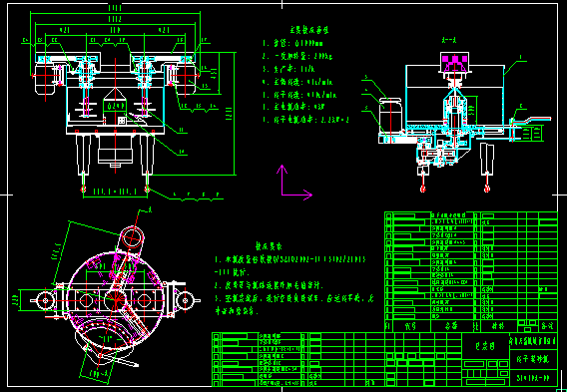Select the foot spacing dimension below front elevation
The image size is (567, 392).
pos(115,193)
